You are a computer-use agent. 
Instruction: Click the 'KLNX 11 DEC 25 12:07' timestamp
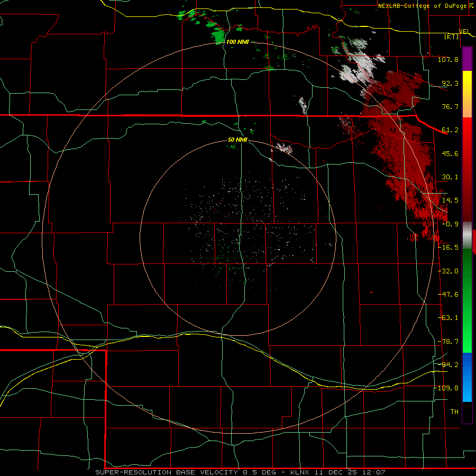pos(338,472)
